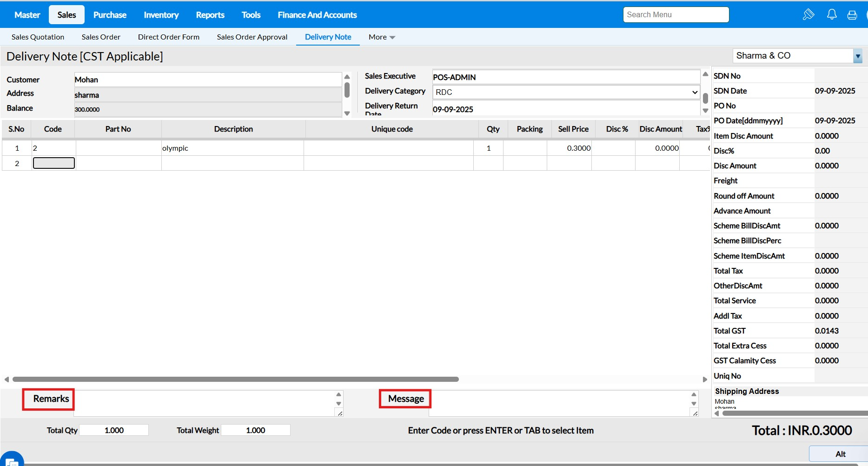
Task: Click the horizontal scrollbar of items grid
Action: [236, 379]
